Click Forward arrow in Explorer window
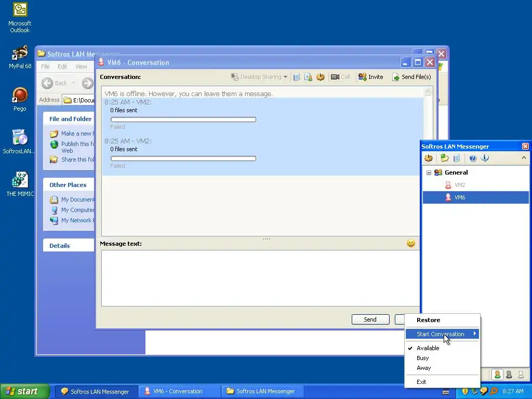This screenshot has width=532, height=399. 87,83
